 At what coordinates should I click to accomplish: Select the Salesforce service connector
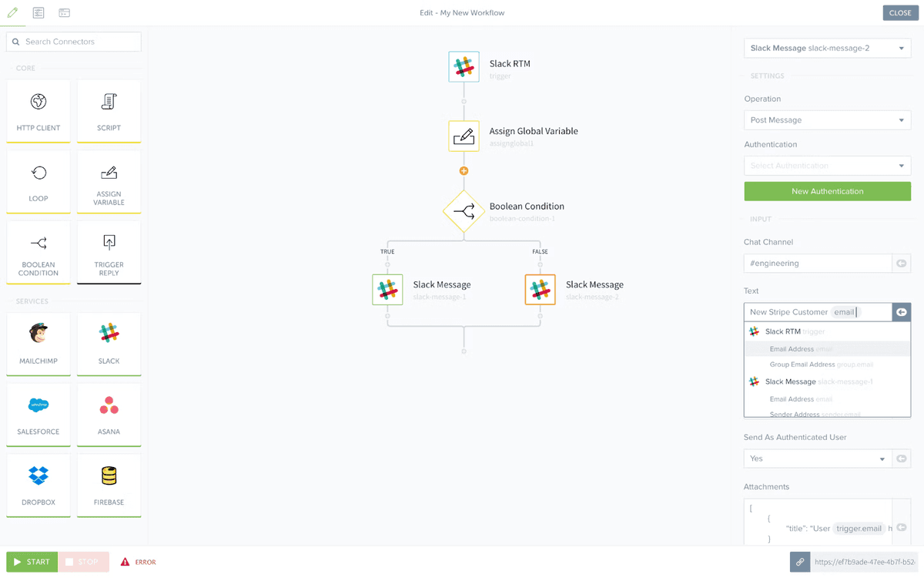pyautogui.click(x=38, y=405)
